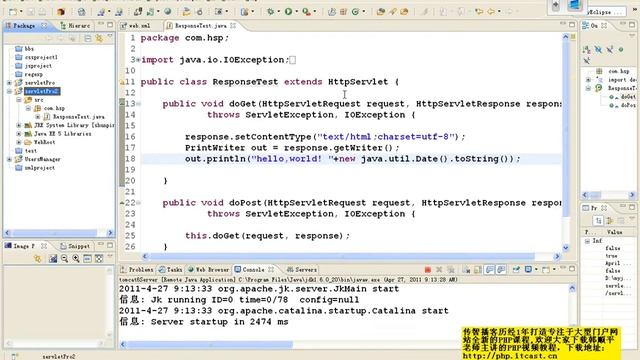Image resolution: width=640 pixels, height=360 pixels.
Task: Click the red Terminate icon in Console
Action: click(x=428, y=270)
